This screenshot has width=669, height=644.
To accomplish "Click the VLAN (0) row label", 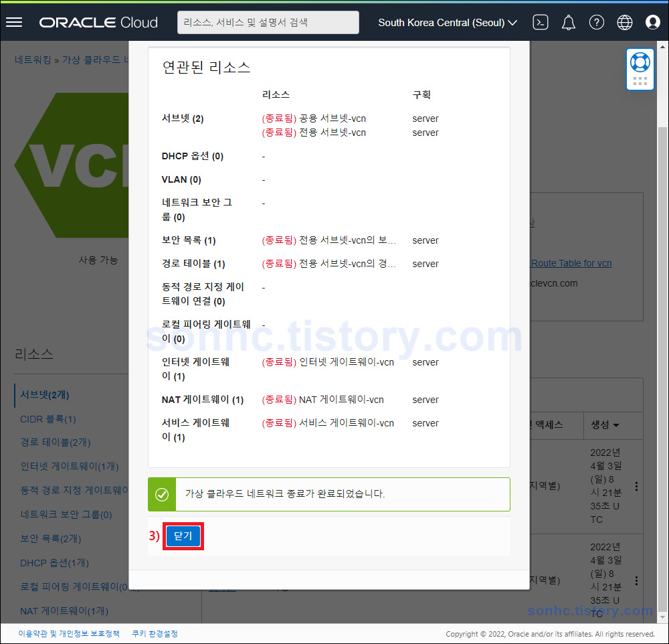I will (181, 179).
